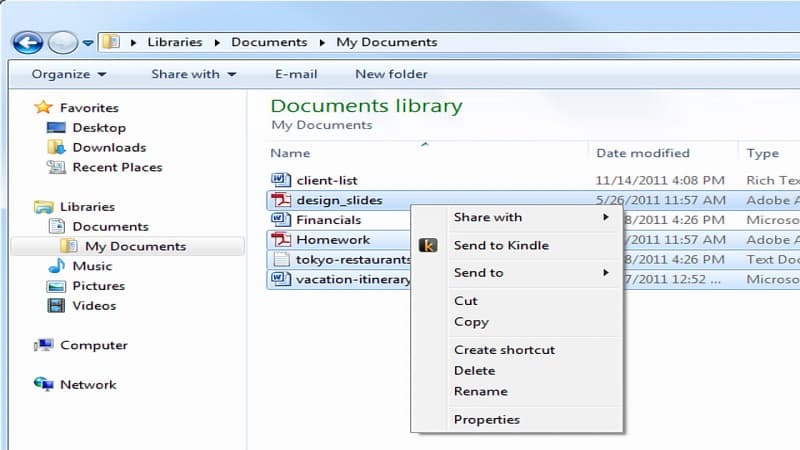
Task: Open Recent Places in Favorites
Action: 117,167
